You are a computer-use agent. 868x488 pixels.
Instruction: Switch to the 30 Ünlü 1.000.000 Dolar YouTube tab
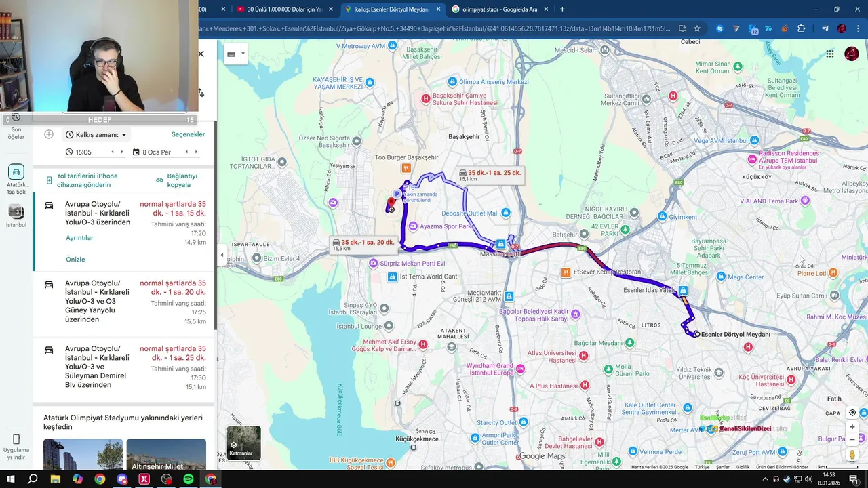(x=285, y=9)
